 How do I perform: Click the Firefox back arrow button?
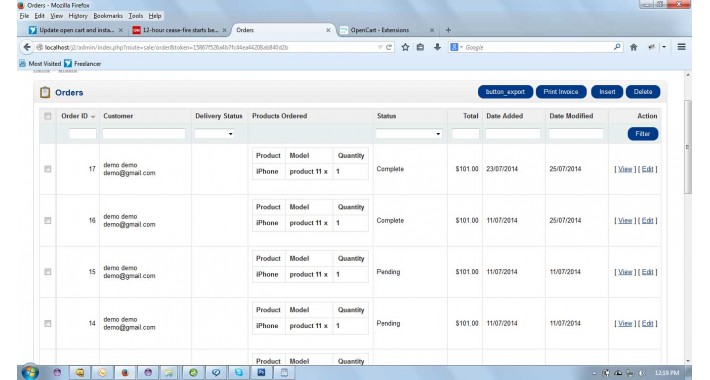click(x=27, y=47)
